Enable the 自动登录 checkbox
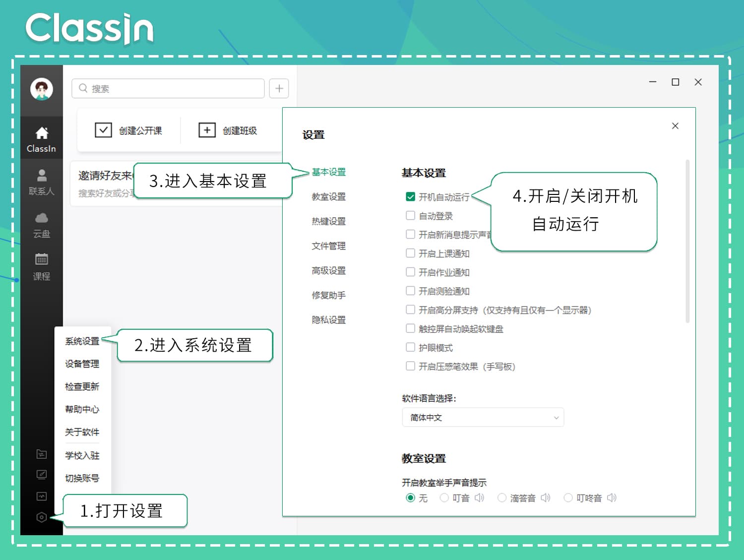 (x=410, y=215)
